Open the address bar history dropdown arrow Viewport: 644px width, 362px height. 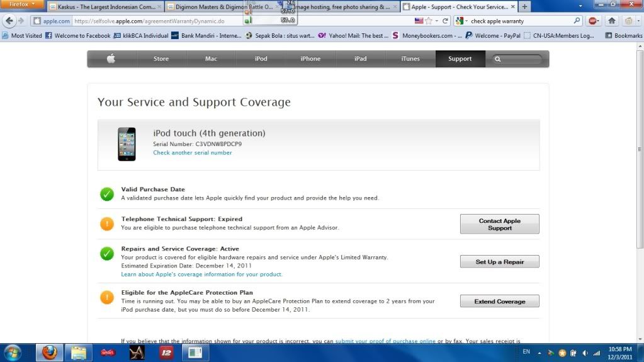tap(437, 21)
